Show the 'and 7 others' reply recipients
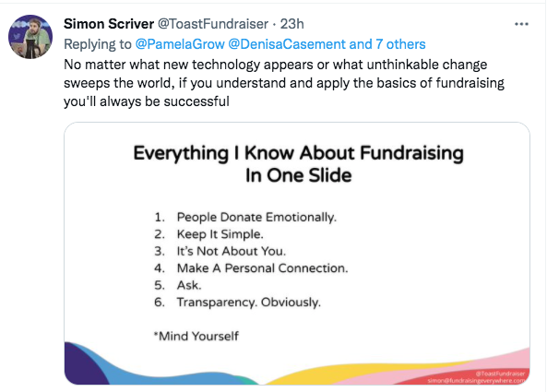Viewport: 547px width, 392px height. pyautogui.click(x=387, y=44)
